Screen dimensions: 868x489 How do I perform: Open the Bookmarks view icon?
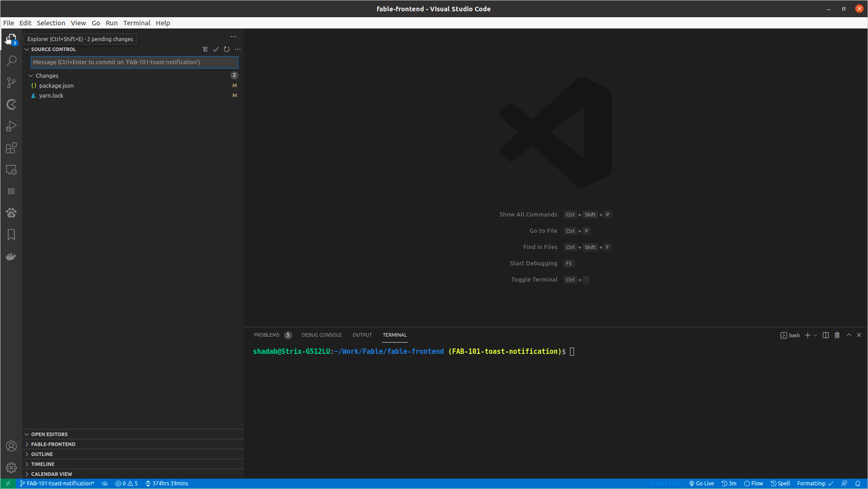tap(11, 235)
